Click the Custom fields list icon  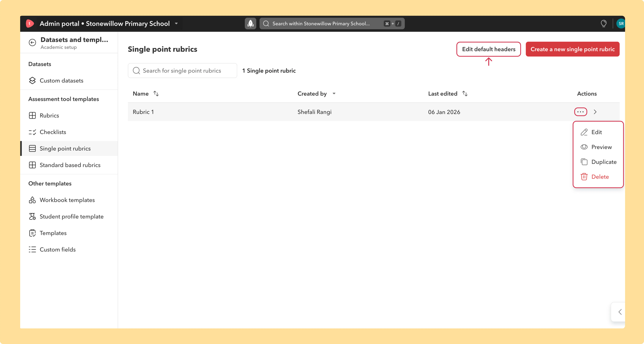(x=32, y=249)
